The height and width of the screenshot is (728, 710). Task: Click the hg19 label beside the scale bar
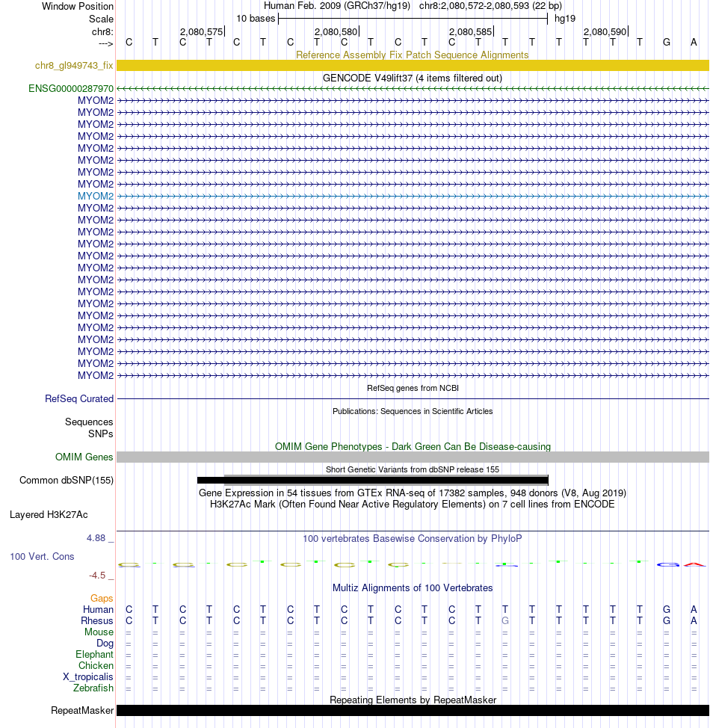[x=565, y=19]
